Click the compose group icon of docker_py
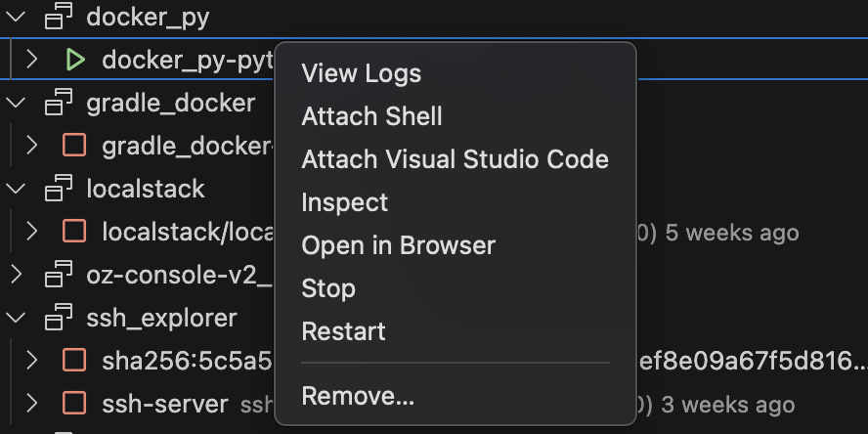Screen dimensions: 868x434 click(x=59, y=16)
